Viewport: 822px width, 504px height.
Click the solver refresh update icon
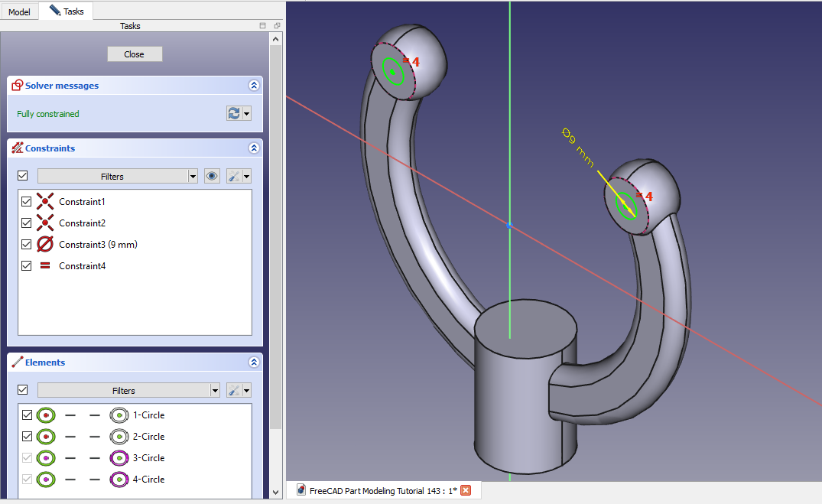[x=234, y=113]
